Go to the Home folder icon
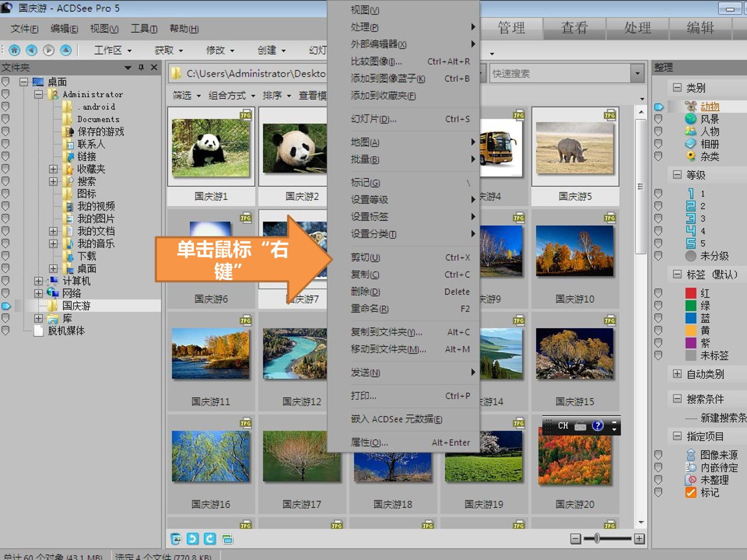The width and height of the screenshot is (747, 560). [x=14, y=50]
